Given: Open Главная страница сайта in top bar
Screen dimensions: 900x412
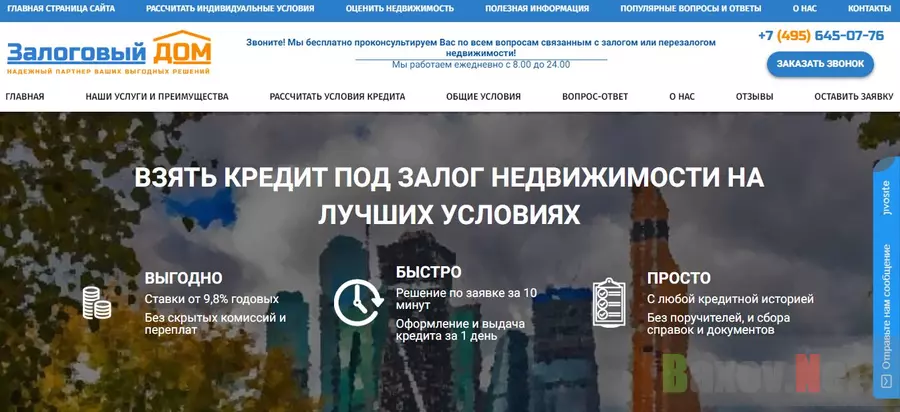Looking at the screenshot, I should tap(61, 9).
